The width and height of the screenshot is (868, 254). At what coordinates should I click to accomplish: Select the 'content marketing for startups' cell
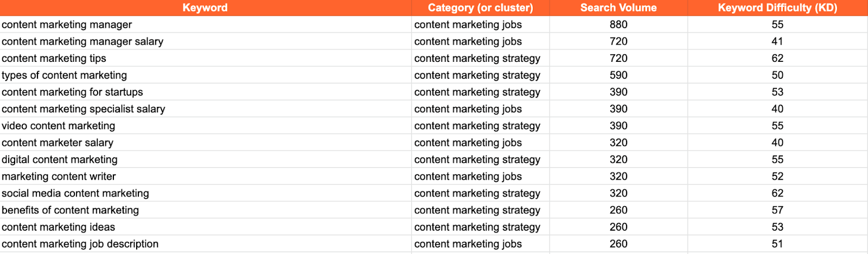tap(206, 92)
